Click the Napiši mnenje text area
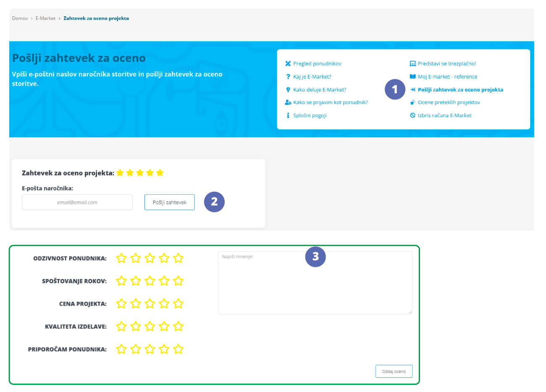 pyautogui.click(x=315, y=285)
